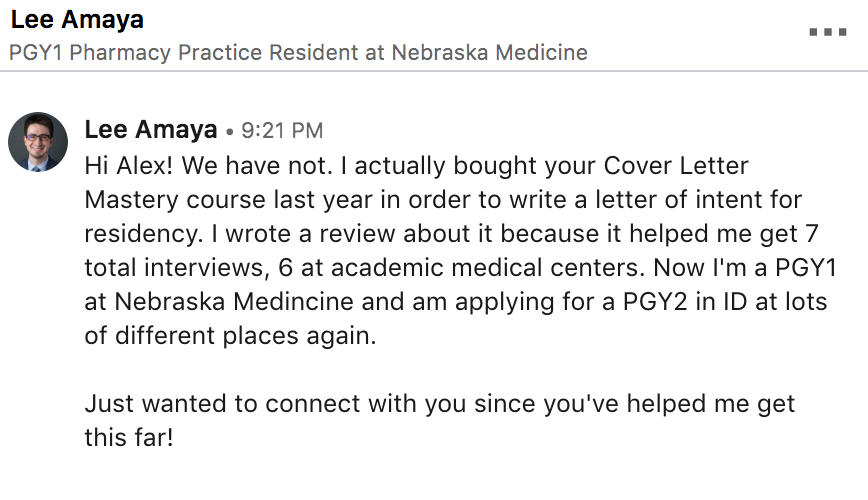The height and width of the screenshot is (500, 868).
Task: Click the Lee Amaya sender name in message
Action: tap(151, 130)
